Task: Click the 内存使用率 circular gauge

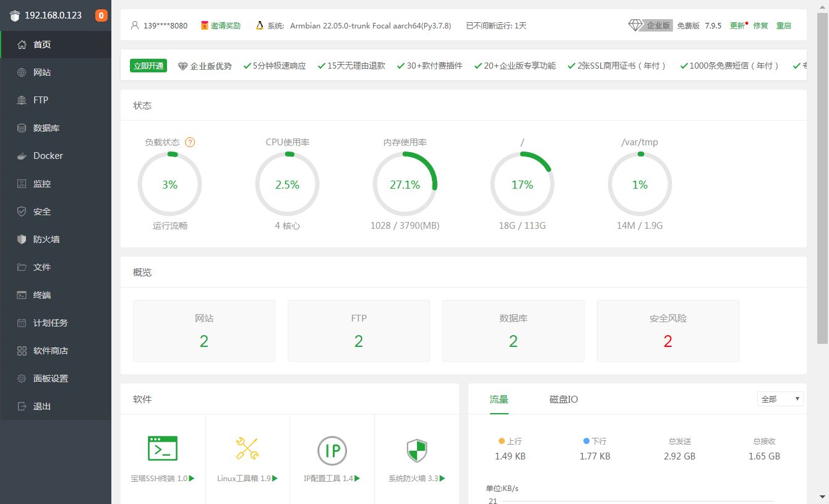Action: [x=405, y=184]
